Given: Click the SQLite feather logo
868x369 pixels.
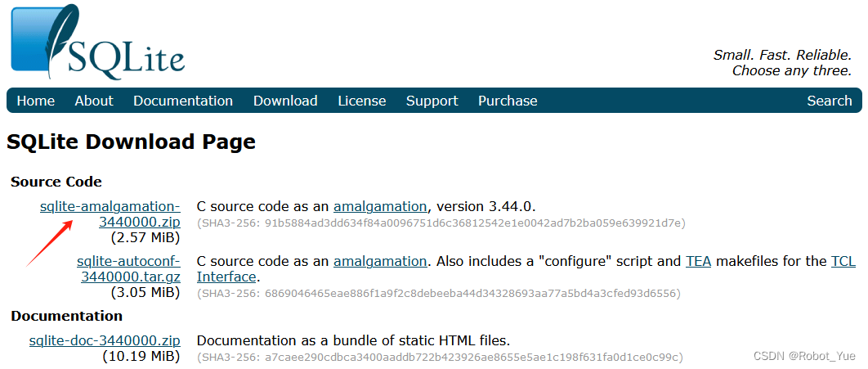Looking at the screenshot, I should point(98,42).
